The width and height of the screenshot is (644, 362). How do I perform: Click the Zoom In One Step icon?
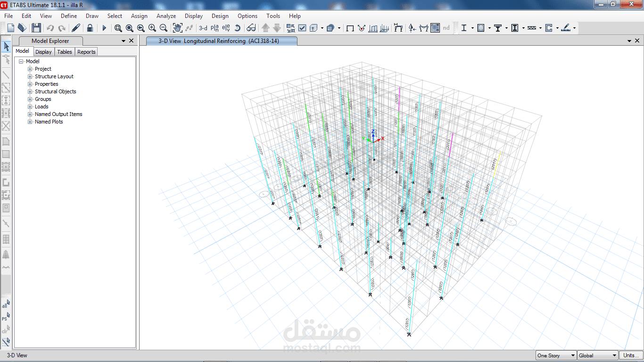[152, 28]
